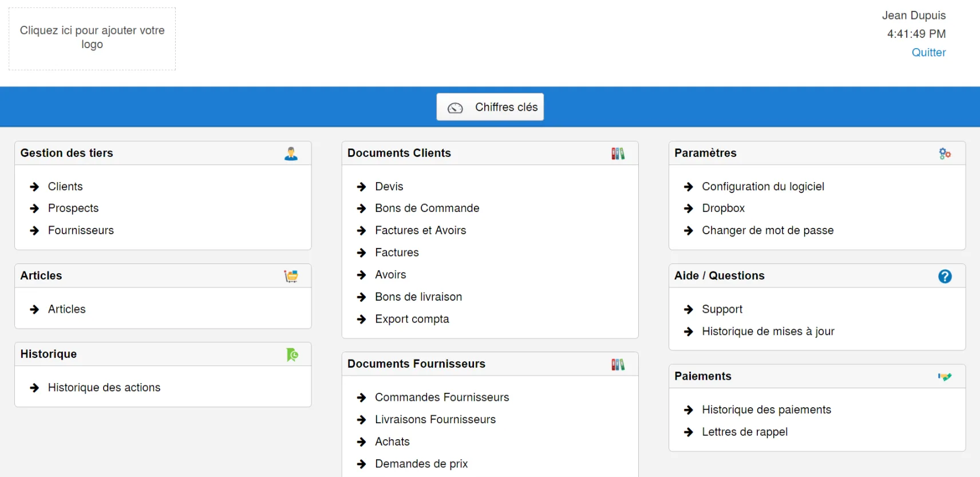This screenshot has height=477, width=980.
Task: Open Lettres de rappel
Action: pyautogui.click(x=745, y=432)
